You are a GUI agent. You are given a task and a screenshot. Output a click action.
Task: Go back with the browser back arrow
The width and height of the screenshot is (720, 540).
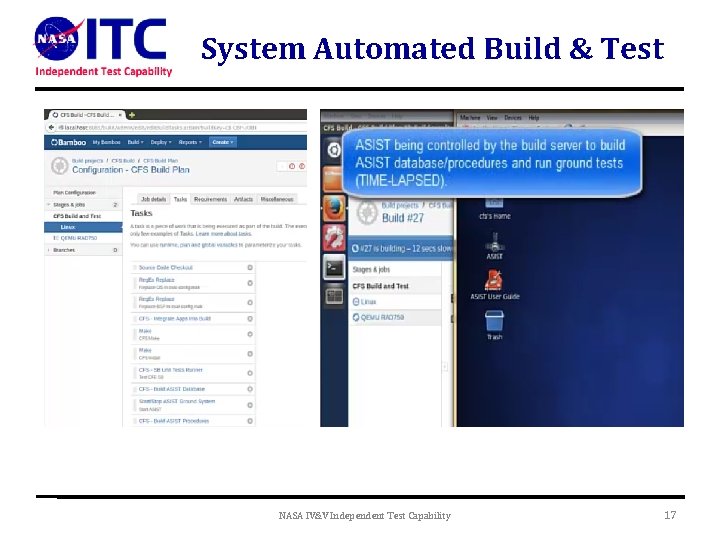(51, 127)
